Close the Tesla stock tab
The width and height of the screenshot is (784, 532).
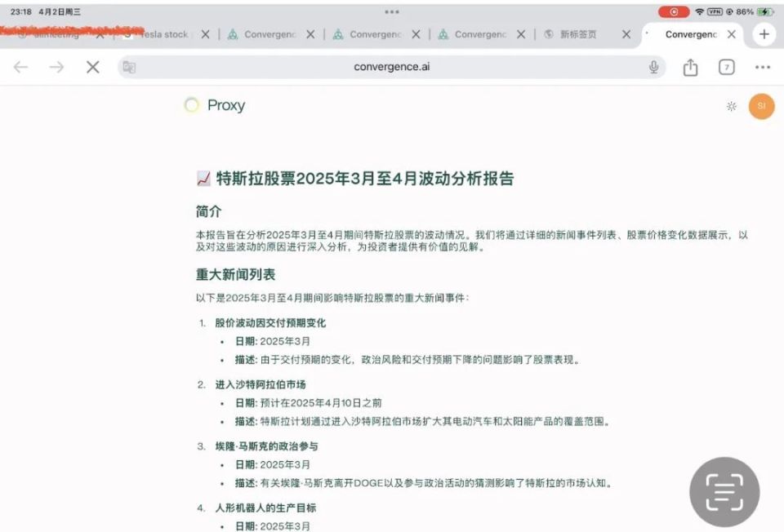coord(205,34)
